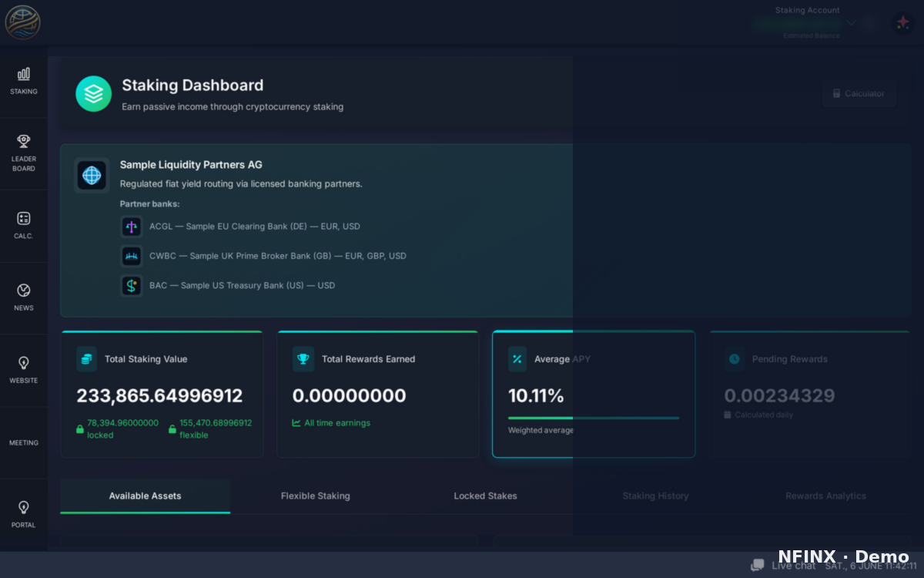Click the Sample Liquidity Partners AG heading
Image resolution: width=924 pixels, height=578 pixels.
[191, 165]
